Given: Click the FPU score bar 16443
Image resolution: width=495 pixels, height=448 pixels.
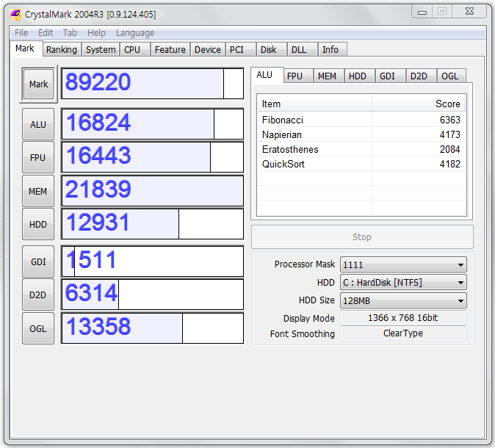Looking at the screenshot, I should point(153,157).
